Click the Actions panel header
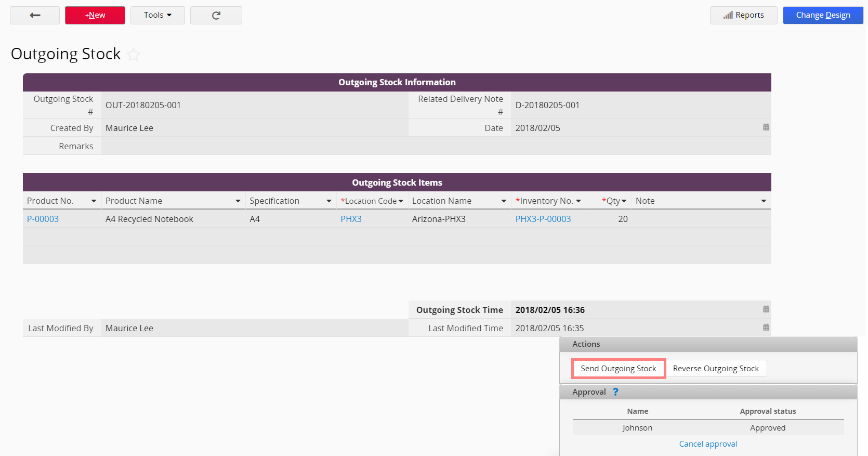This screenshot has height=456, width=868. point(708,344)
